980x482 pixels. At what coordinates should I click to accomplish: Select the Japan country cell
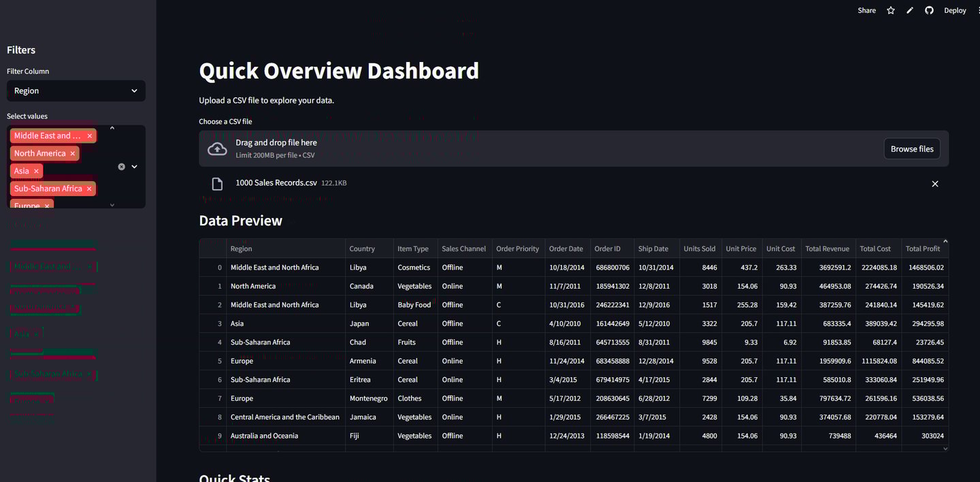pos(370,323)
